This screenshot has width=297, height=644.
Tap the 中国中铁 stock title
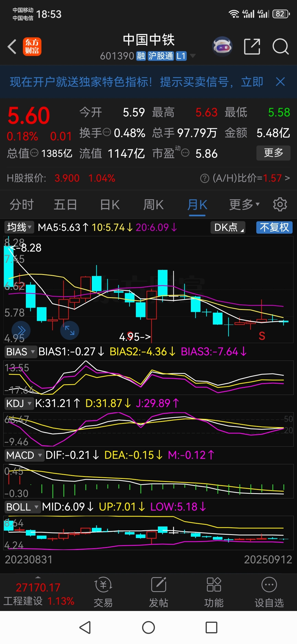[148, 40]
